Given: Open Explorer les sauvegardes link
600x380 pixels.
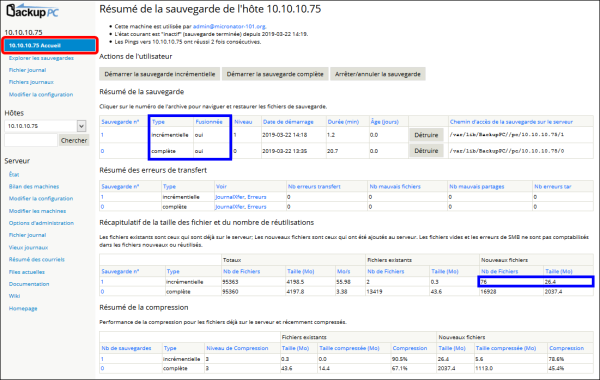Looking at the screenshot, I should pos(41,58).
